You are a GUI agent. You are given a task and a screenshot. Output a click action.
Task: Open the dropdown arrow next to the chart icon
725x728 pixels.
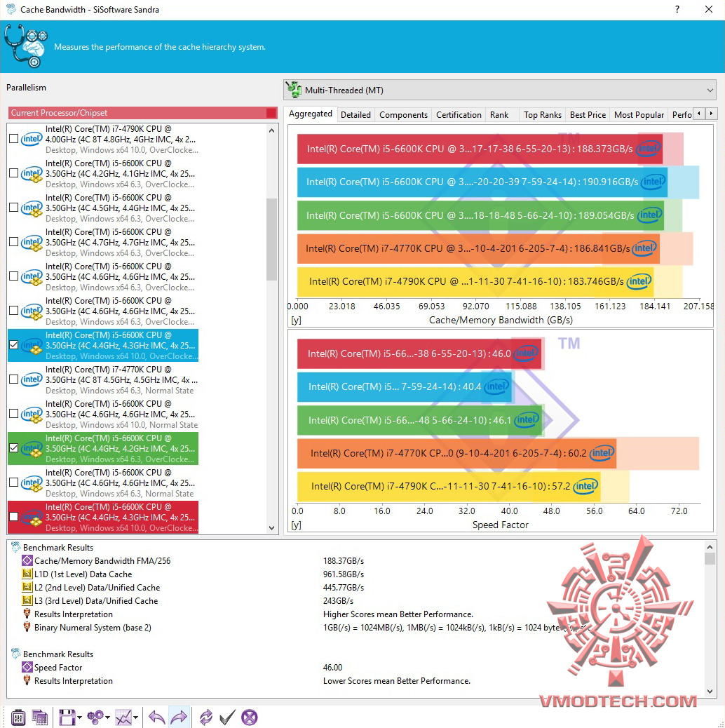pos(135,717)
